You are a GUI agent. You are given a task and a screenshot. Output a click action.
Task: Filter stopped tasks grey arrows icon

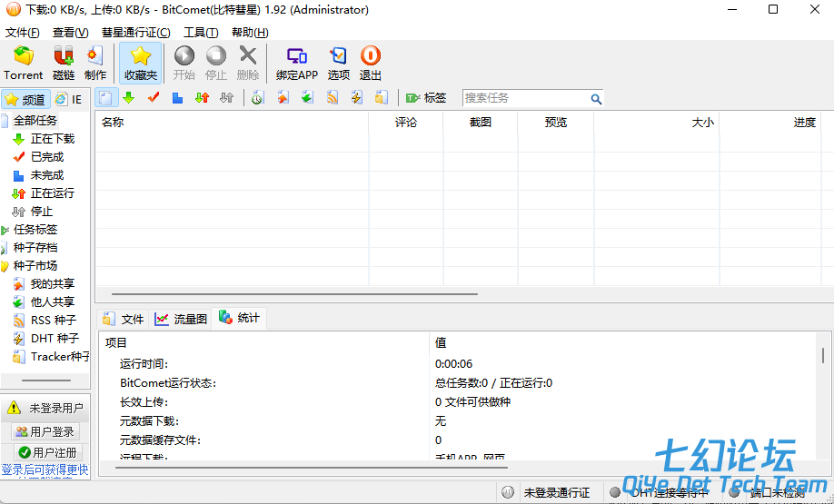click(227, 98)
